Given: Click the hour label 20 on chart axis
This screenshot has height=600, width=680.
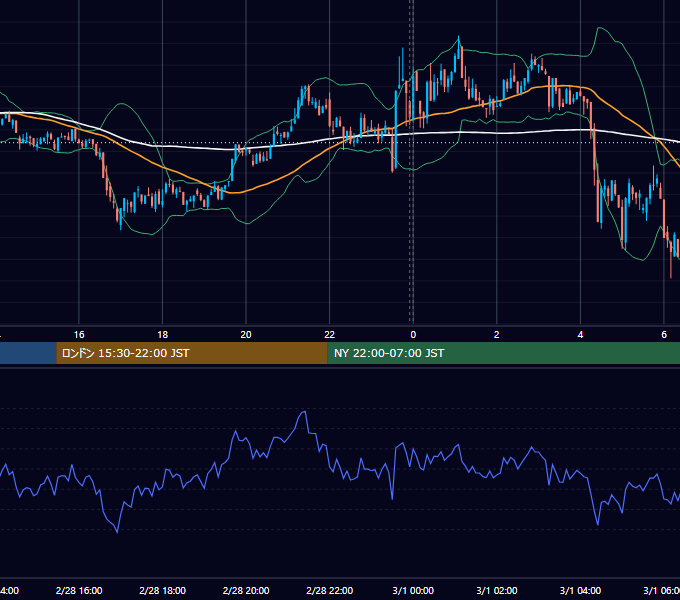Looking at the screenshot, I should tap(246, 335).
